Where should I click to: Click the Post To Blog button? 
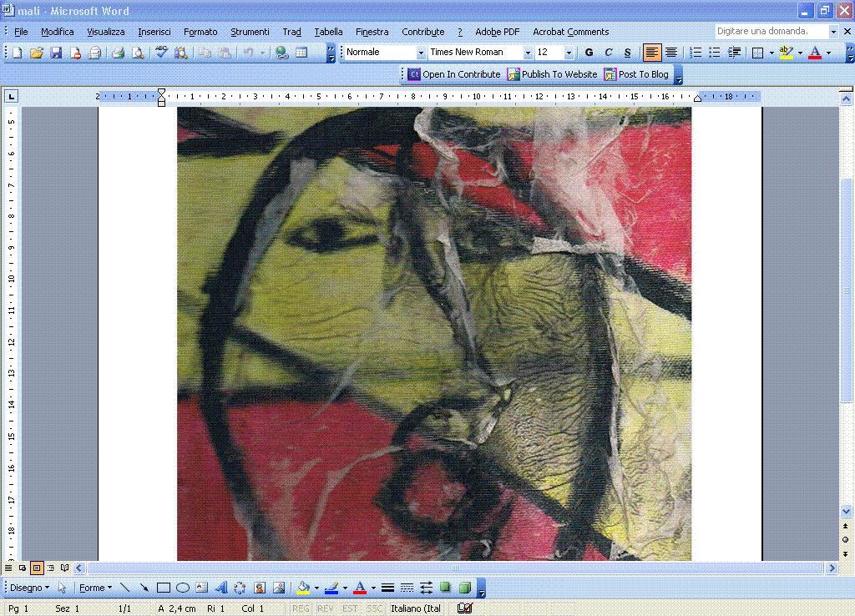(636, 74)
